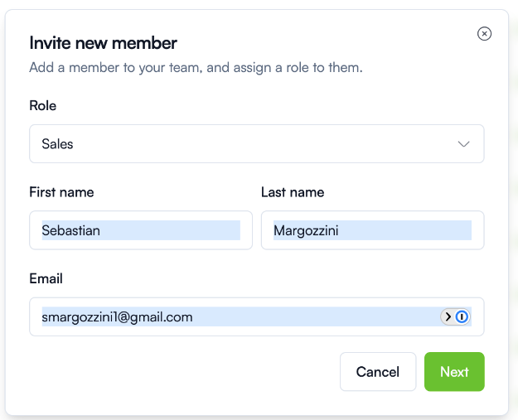Click the 1Password icon in Email field
This screenshot has height=420, width=518.
point(462,316)
